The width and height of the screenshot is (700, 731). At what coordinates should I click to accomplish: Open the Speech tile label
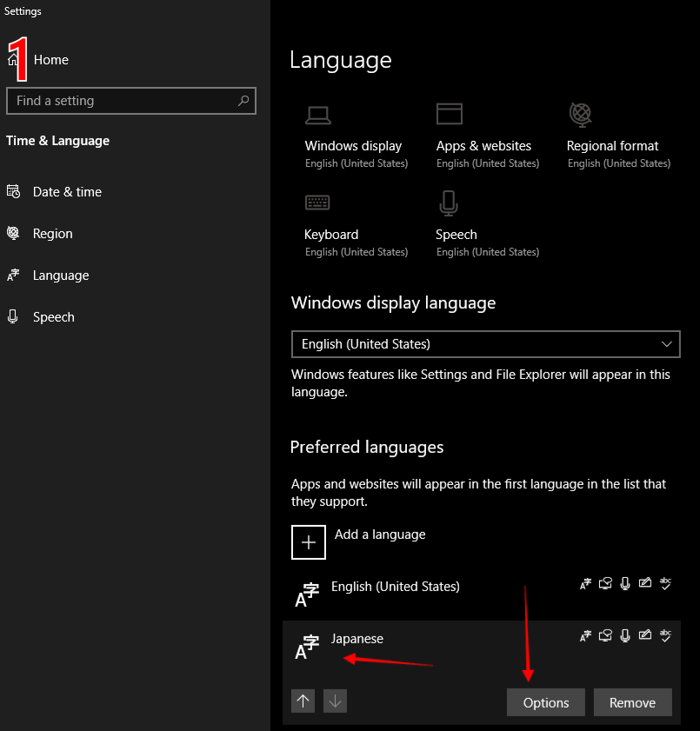point(457,235)
